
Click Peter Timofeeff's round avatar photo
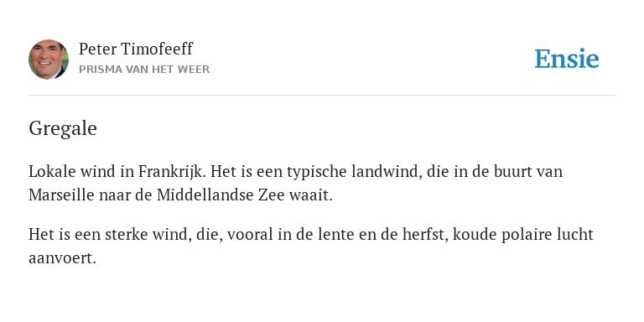49,60
